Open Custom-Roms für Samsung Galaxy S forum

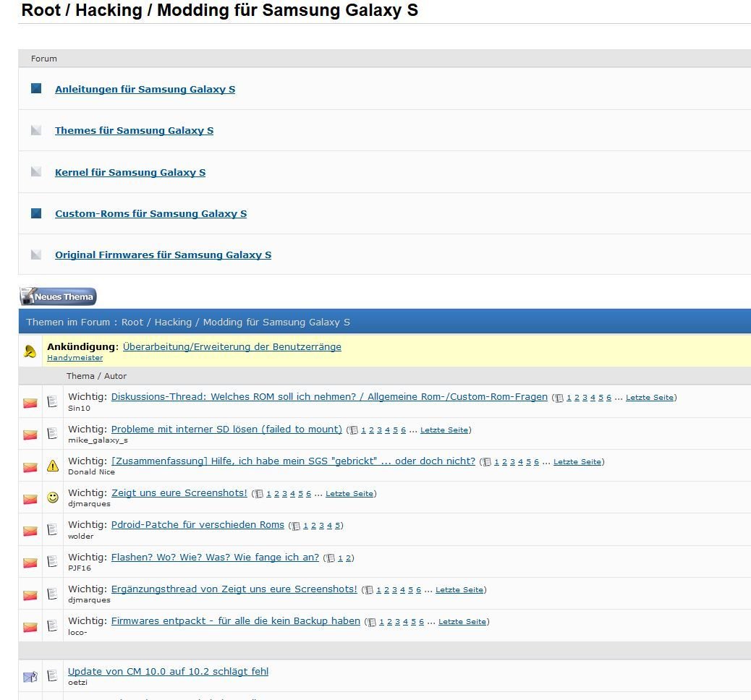pyautogui.click(x=151, y=213)
